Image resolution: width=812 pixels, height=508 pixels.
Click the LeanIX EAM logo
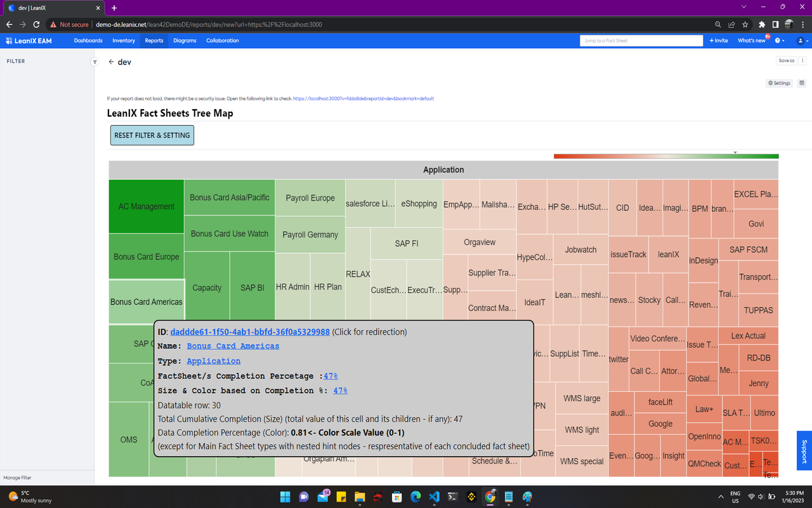tap(29, 41)
